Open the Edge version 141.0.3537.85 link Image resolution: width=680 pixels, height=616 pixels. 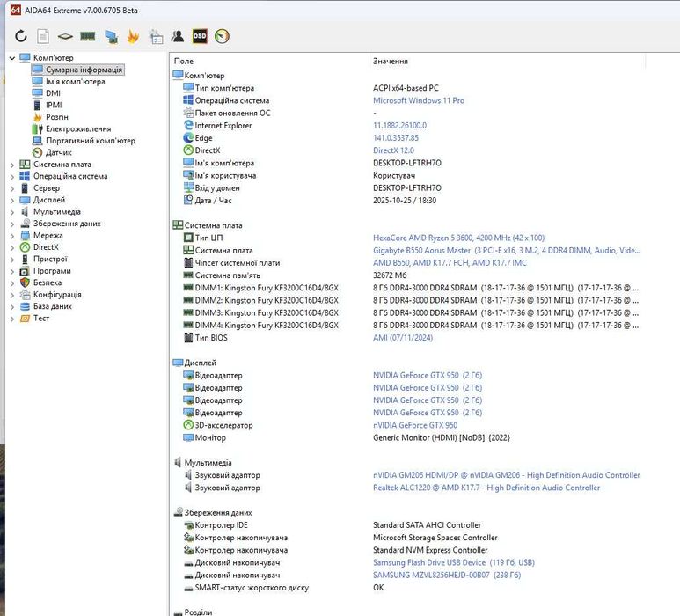coord(396,138)
